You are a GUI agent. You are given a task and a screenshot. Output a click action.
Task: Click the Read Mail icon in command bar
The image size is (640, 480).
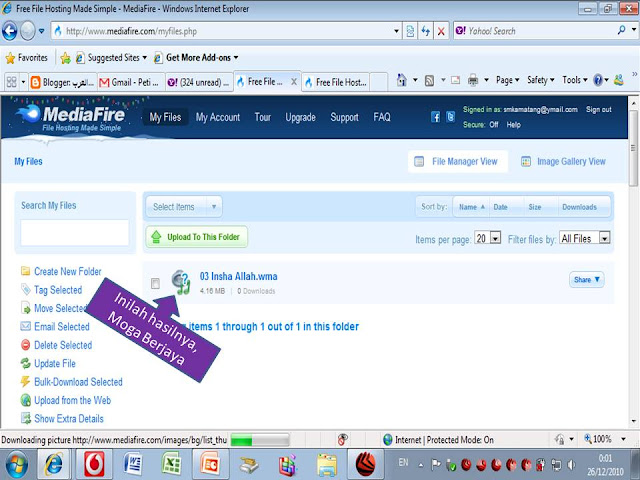click(x=456, y=80)
